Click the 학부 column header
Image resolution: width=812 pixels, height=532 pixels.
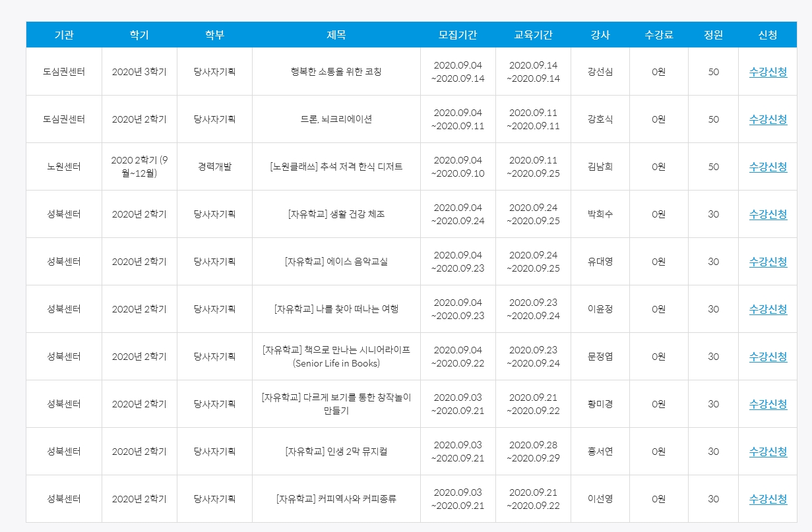[x=214, y=35]
